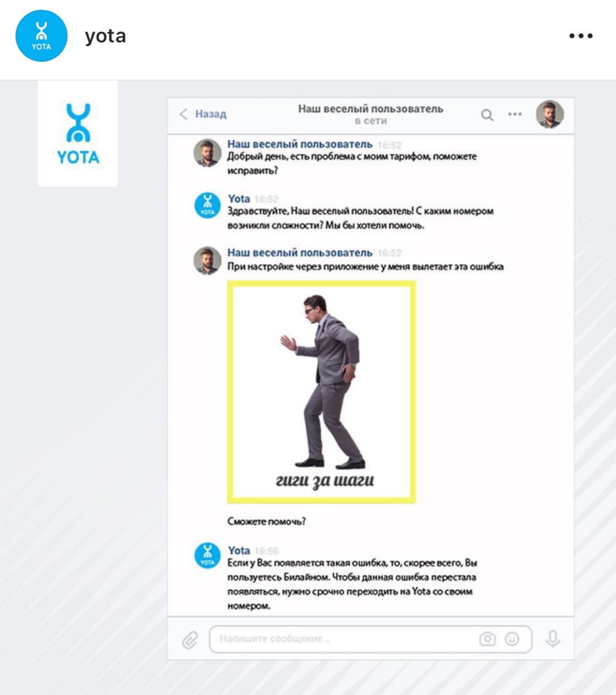Click the first message sender avatar

(x=207, y=152)
